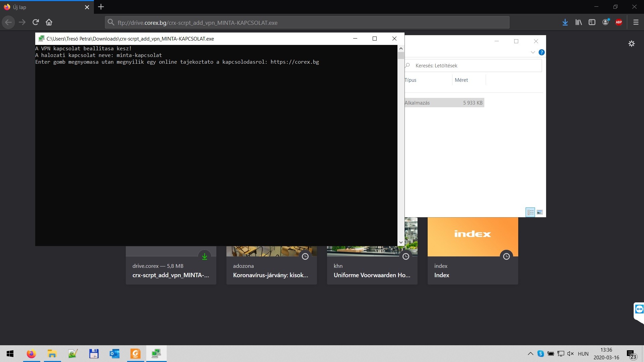Open the Firefox Library icon

click(579, 22)
